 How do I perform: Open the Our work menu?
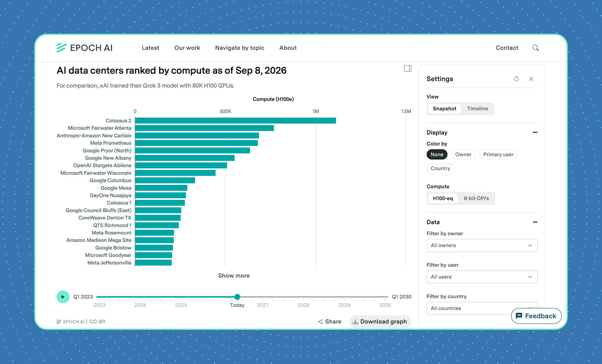tap(187, 48)
